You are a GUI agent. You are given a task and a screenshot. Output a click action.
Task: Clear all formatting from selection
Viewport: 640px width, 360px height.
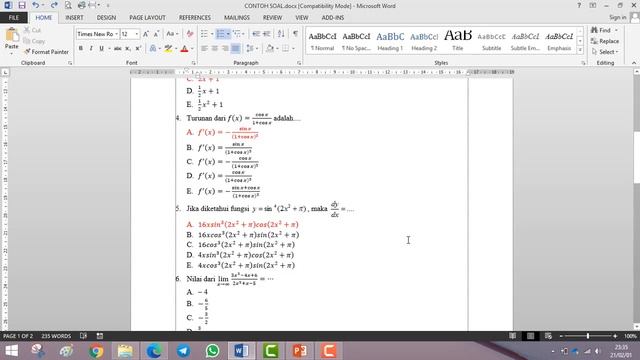[190, 34]
